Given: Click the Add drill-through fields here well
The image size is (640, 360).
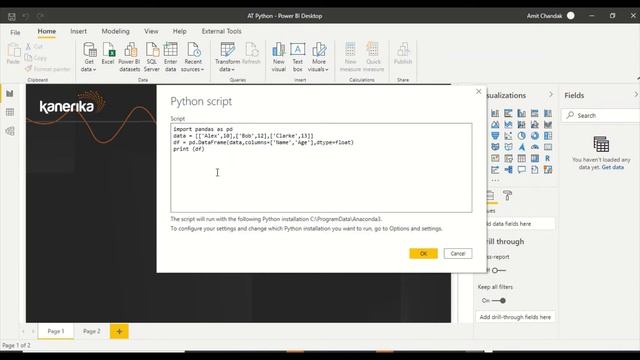Looking at the screenshot, I should 515,317.
